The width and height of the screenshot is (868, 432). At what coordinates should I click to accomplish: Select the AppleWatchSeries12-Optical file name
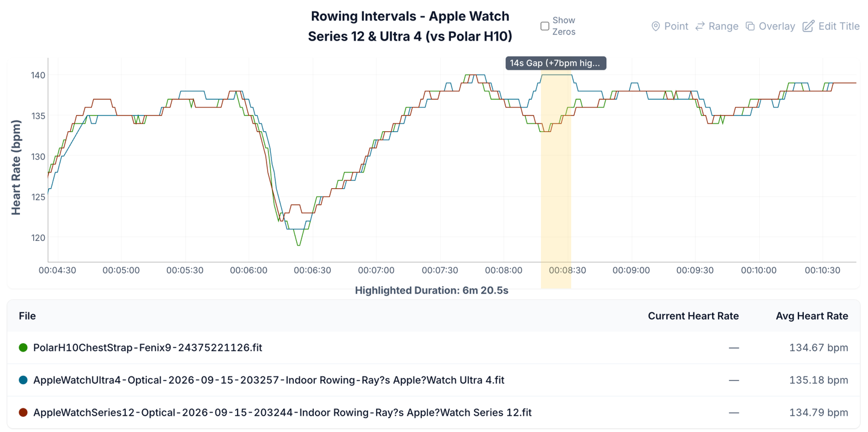coord(282,413)
